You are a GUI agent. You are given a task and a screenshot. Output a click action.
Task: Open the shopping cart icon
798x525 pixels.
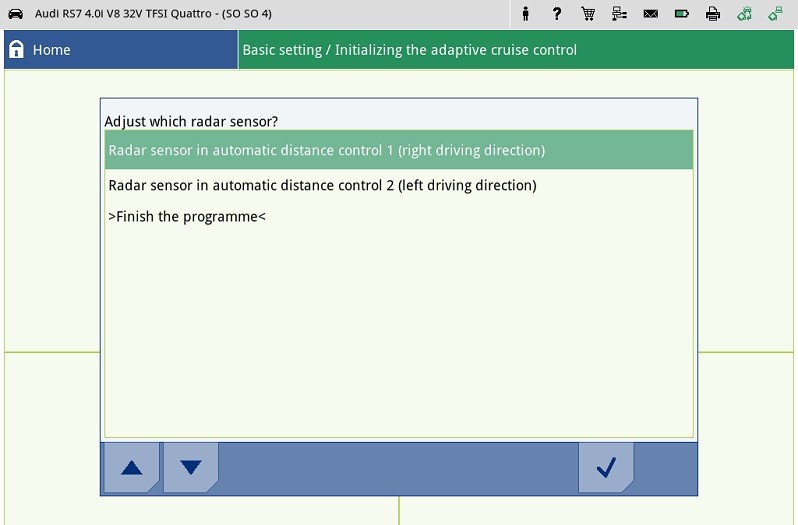(588, 14)
